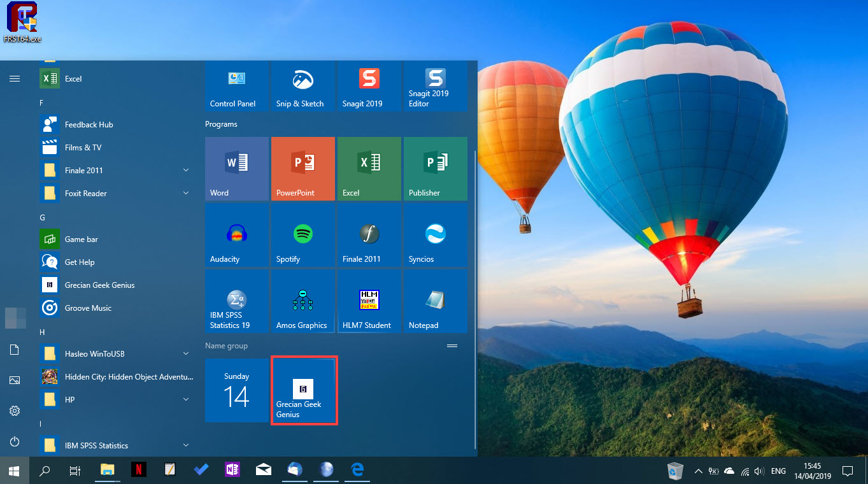Open Spotify from the Programs tiles
This screenshot has width=868, height=484.
tap(302, 234)
